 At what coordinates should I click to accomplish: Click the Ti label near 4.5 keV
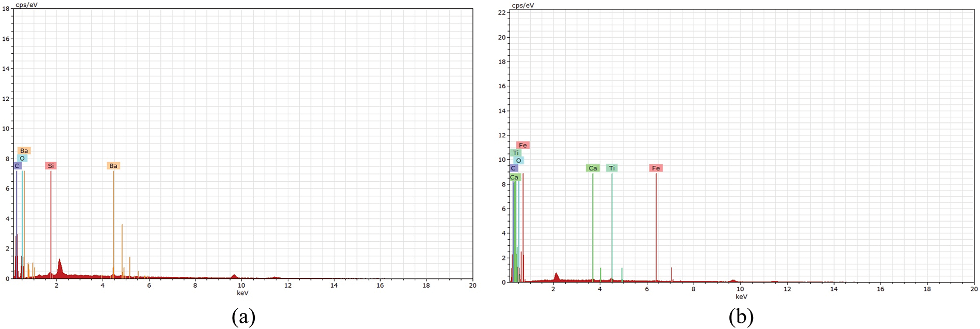pyautogui.click(x=612, y=168)
